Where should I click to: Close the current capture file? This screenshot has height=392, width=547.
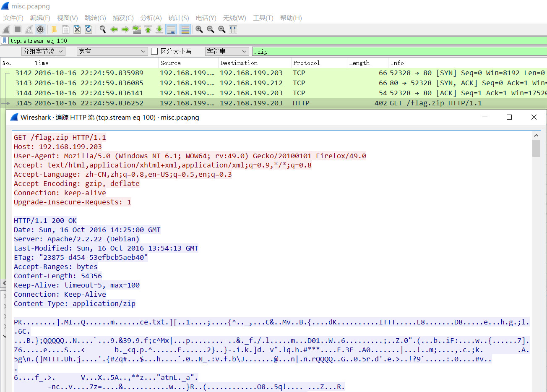tap(77, 29)
